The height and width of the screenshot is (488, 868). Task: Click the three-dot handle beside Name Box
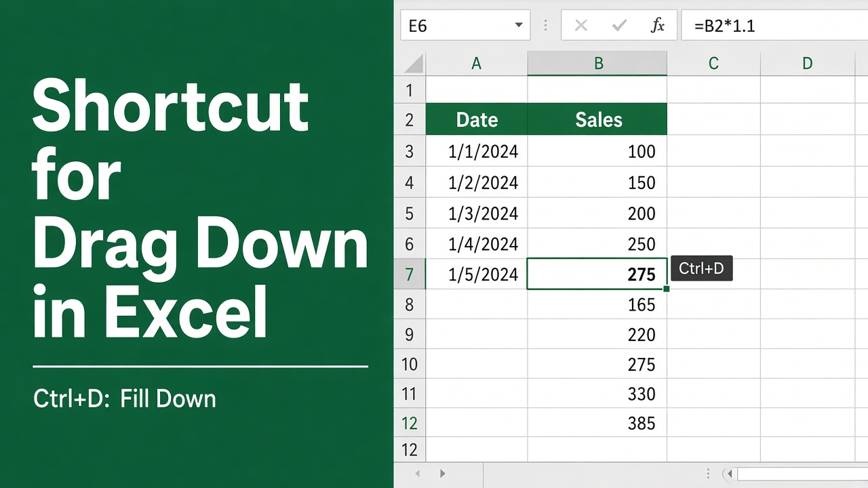[x=546, y=26]
